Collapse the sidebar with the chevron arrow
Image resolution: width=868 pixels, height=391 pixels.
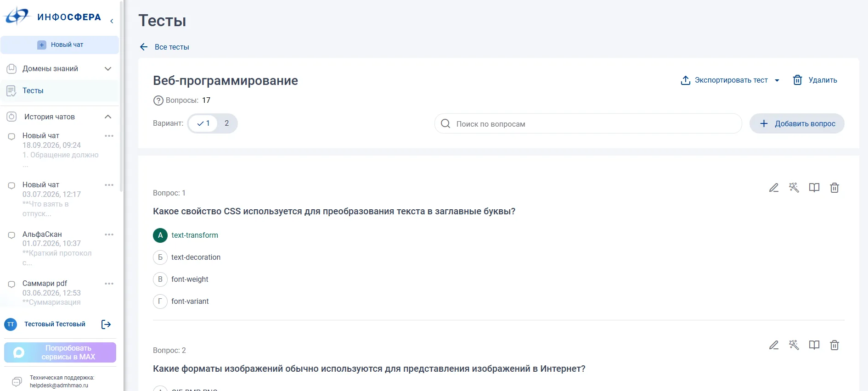click(x=112, y=21)
